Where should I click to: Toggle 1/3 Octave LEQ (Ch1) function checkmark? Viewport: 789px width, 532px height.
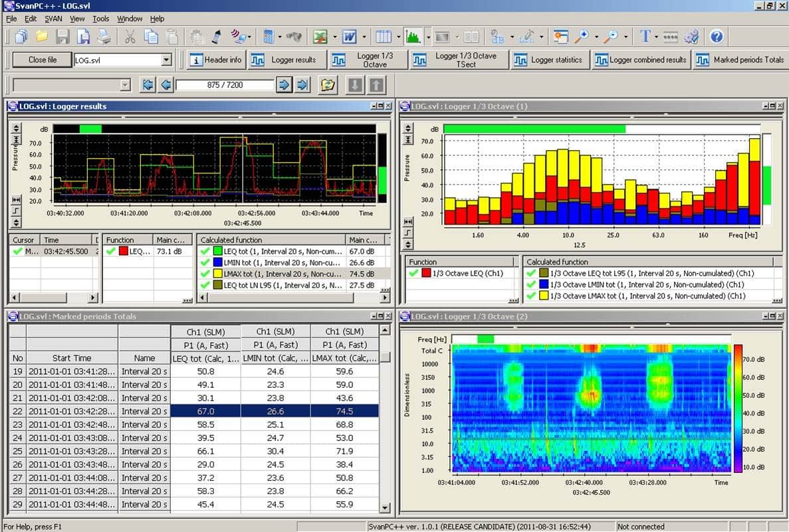pos(414,273)
